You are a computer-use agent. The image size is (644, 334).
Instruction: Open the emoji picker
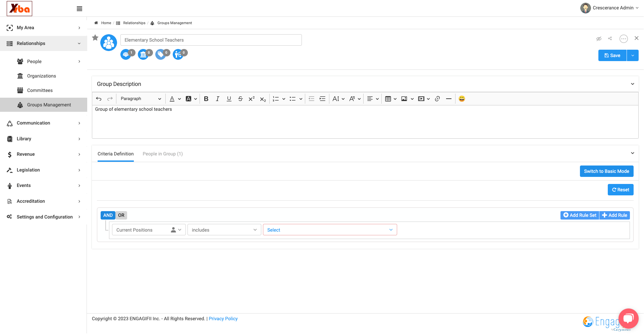coord(462,99)
